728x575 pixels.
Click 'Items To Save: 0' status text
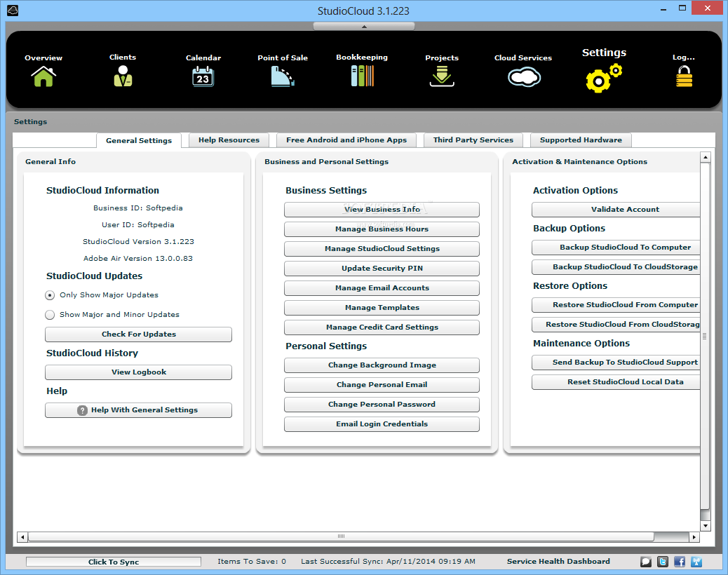pos(252,562)
